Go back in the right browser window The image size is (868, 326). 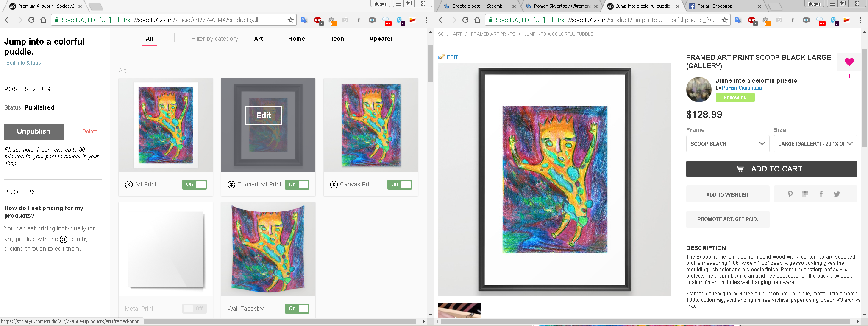coord(442,20)
